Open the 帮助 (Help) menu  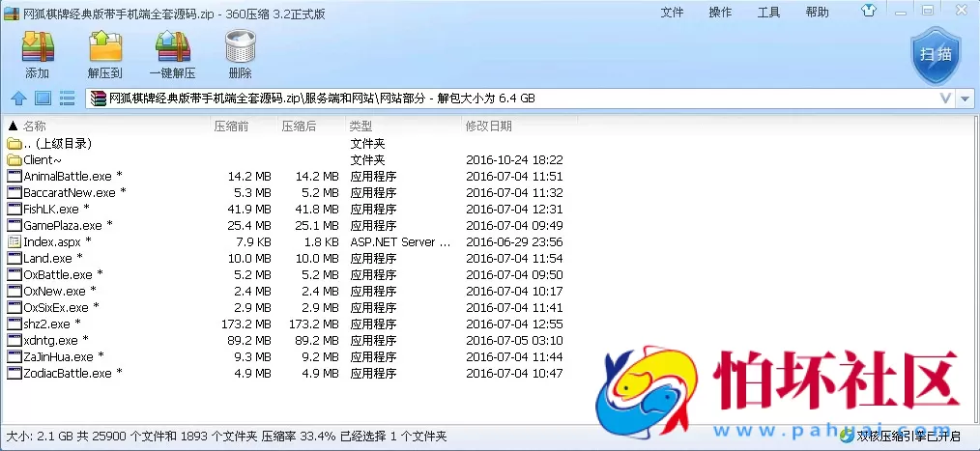coord(817,13)
